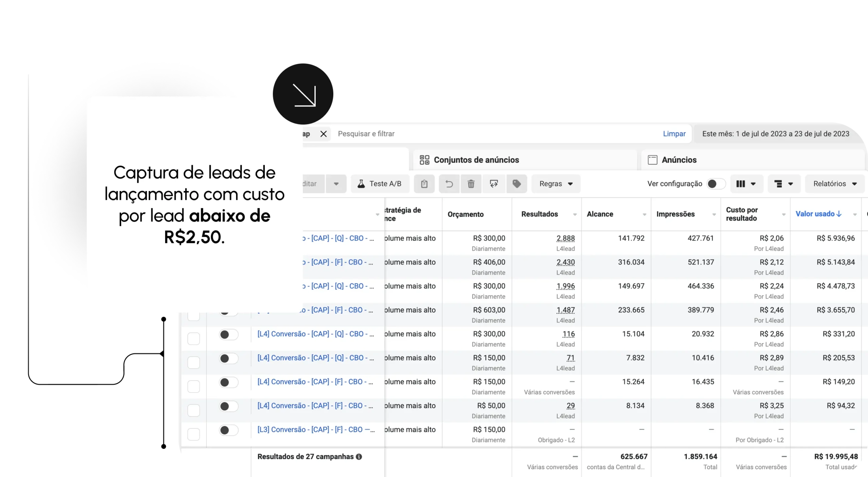Viewport: 868px width, 477px height.
Task: Remove the filter chip with X
Action: pos(323,134)
